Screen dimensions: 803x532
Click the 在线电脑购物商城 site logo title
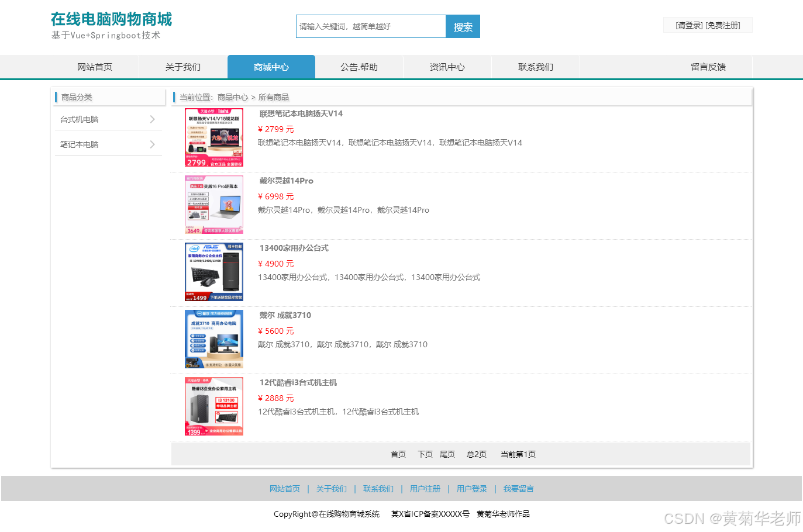tap(111, 19)
